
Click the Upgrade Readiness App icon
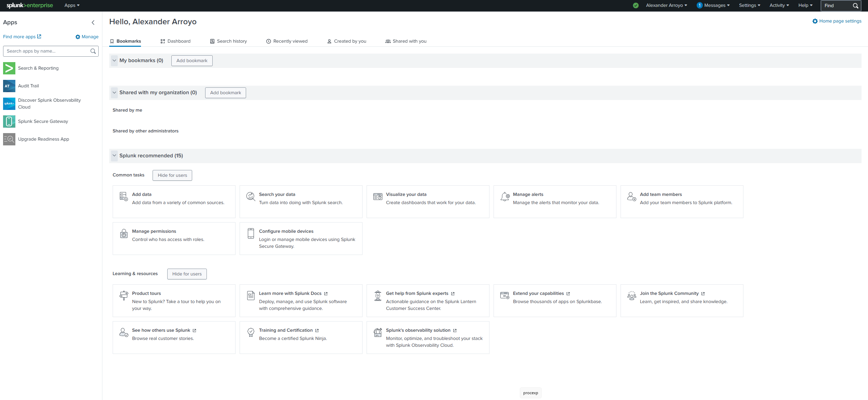point(9,139)
